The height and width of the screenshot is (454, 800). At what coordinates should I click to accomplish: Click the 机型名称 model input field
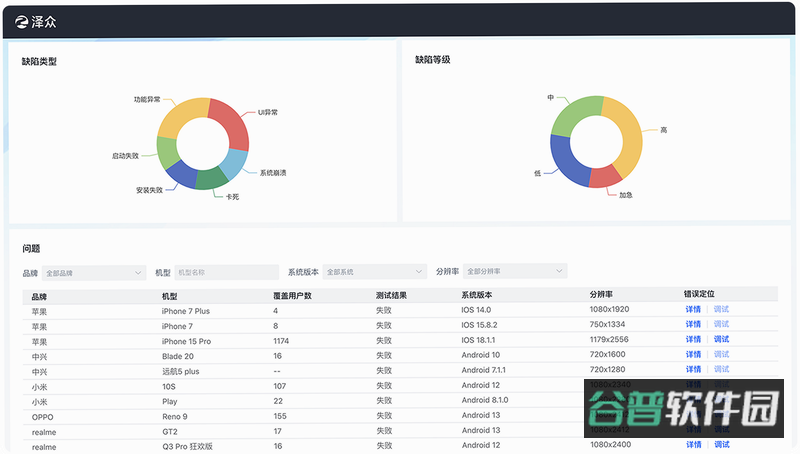pos(227,272)
